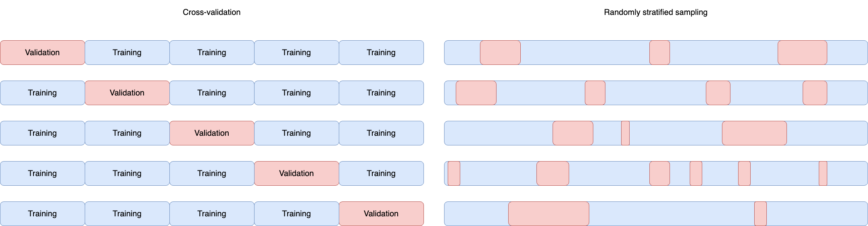The width and height of the screenshot is (868, 226).
Task: Click the first Training block in the second row
Action: 42,93
